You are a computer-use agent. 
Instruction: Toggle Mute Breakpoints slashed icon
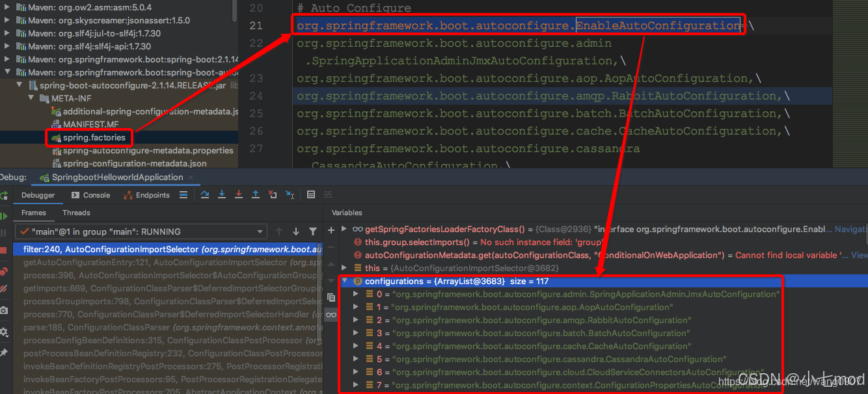(x=3, y=288)
